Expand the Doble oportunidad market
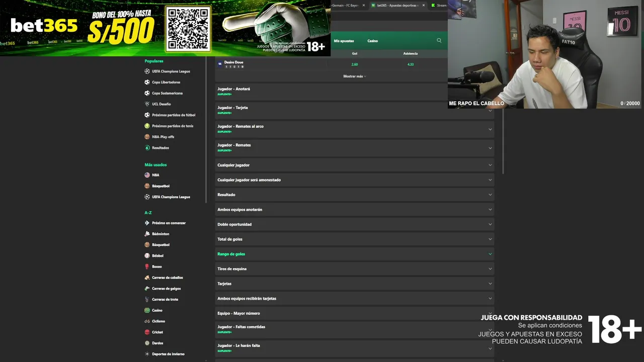644x362 pixels. [x=355, y=224]
